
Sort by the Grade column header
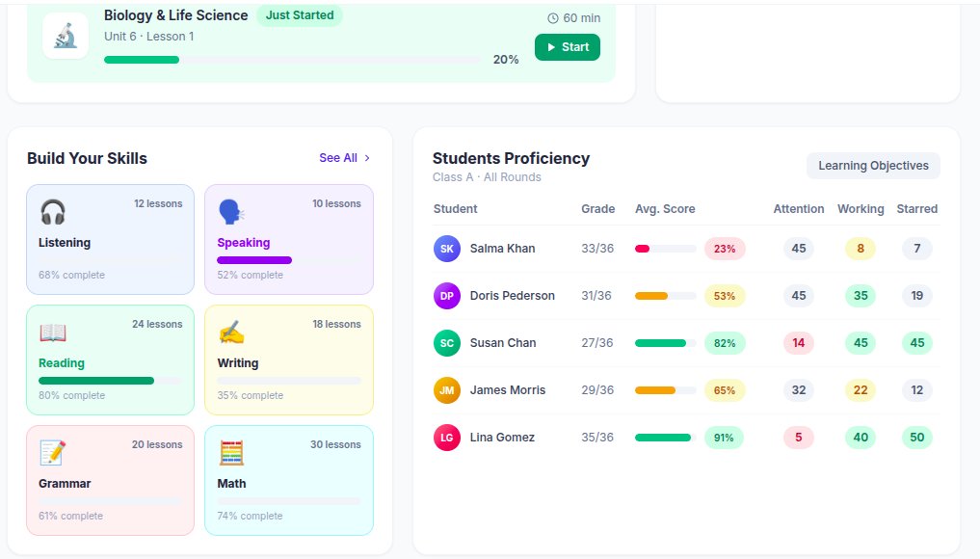pyautogui.click(x=598, y=209)
